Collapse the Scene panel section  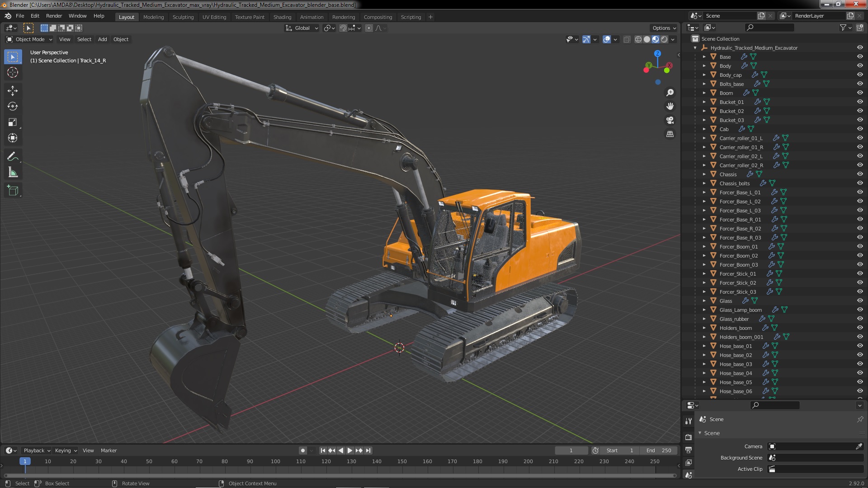pos(700,433)
